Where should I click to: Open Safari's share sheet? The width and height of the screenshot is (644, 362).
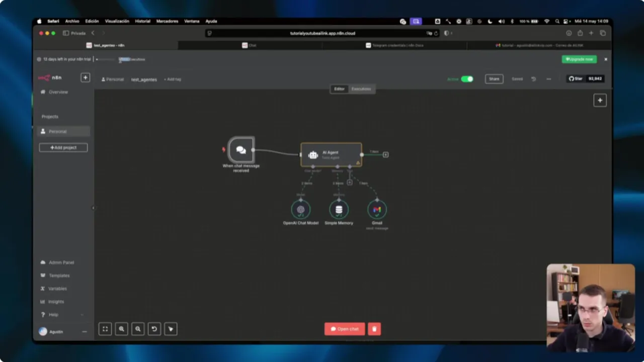tap(580, 33)
